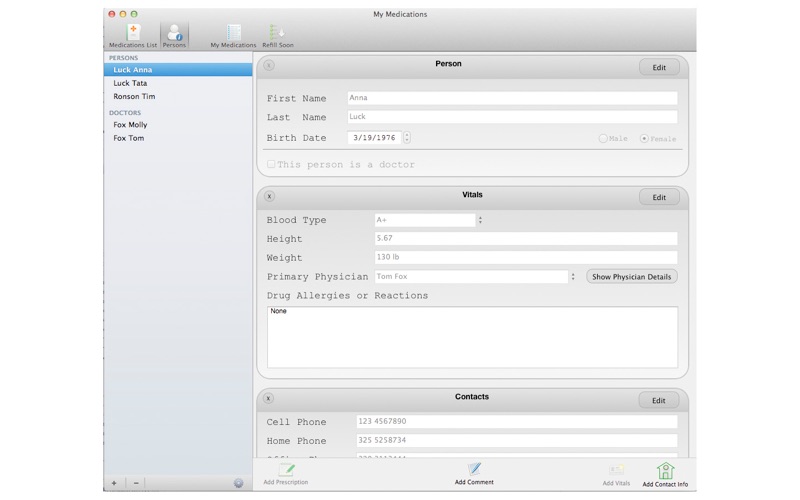Select the Male radio button
The width and height of the screenshot is (800, 500).
(x=603, y=138)
